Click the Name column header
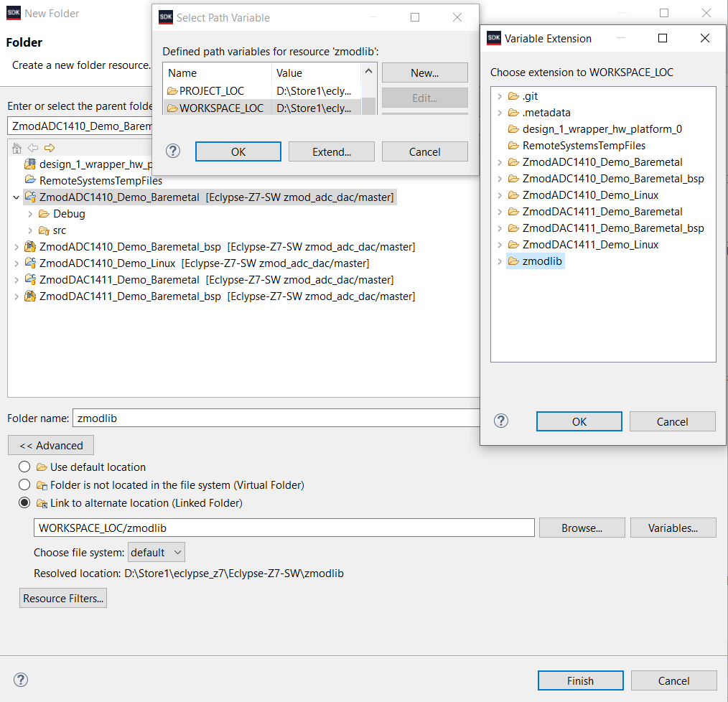Image resolution: width=728 pixels, height=702 pixels. [x=218, y=73]
